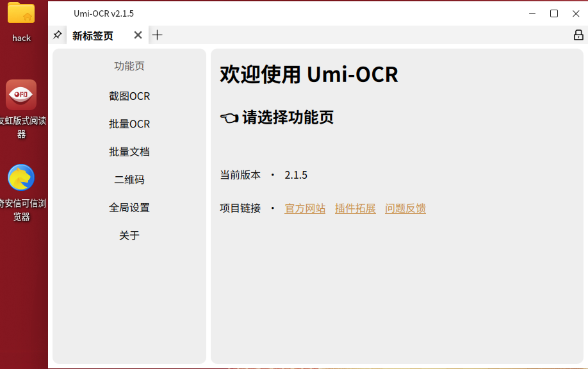Close the Umi-OCR window
588x369 pixels.
(x=576, y=13)
